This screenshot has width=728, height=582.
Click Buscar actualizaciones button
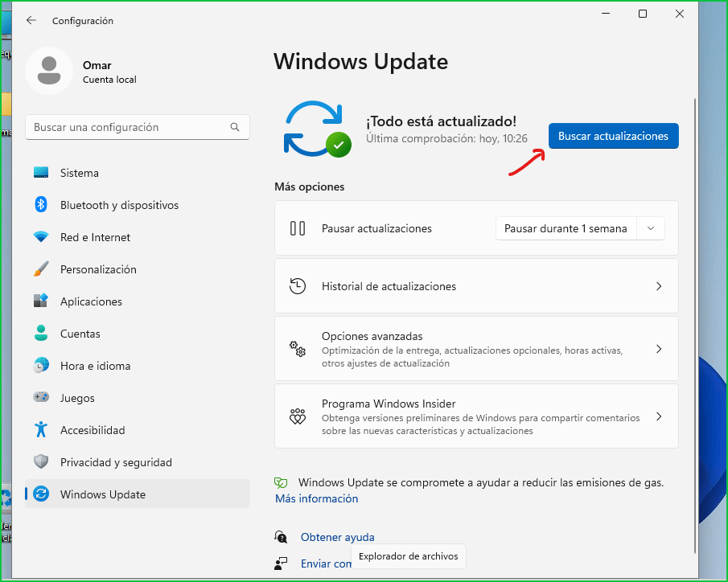(613, 136)
